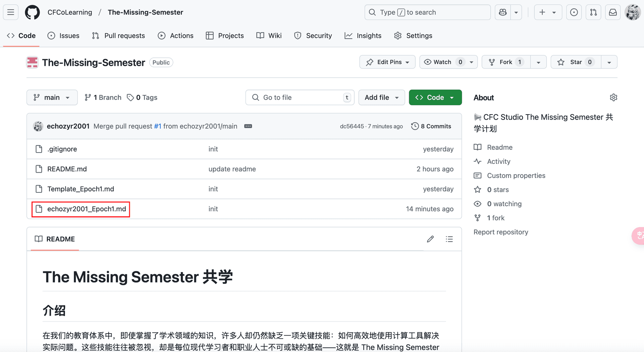The image size is (644, 352).
Task: Expand the commit message ellipsis
Action: 248,126
